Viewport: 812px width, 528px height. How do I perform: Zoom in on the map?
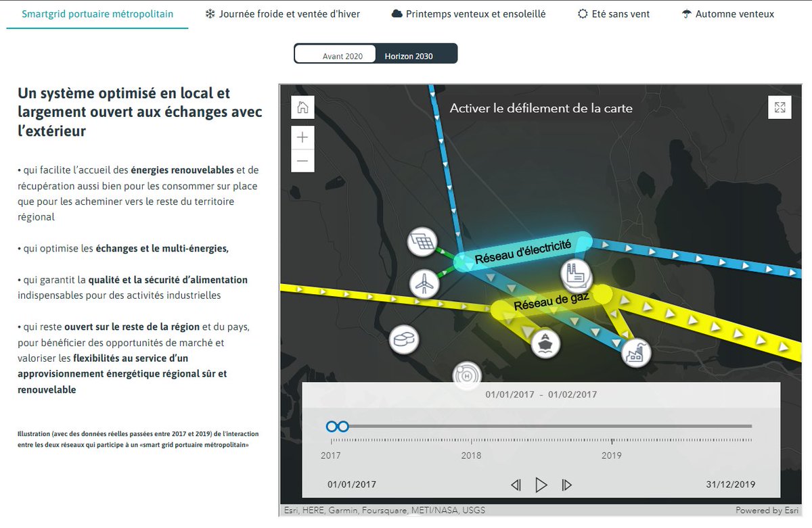pyautogui.click(x=302, y=137)
